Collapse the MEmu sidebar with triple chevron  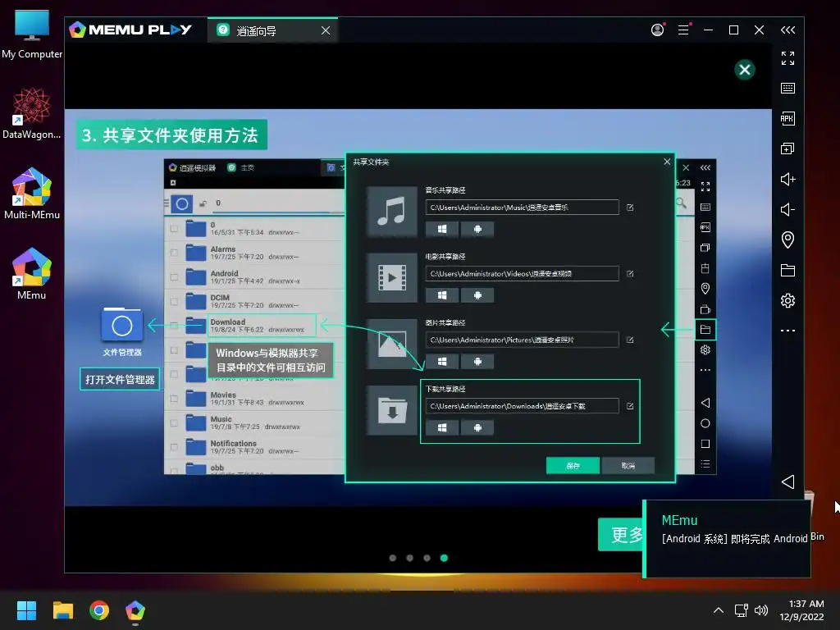(787, 30)
